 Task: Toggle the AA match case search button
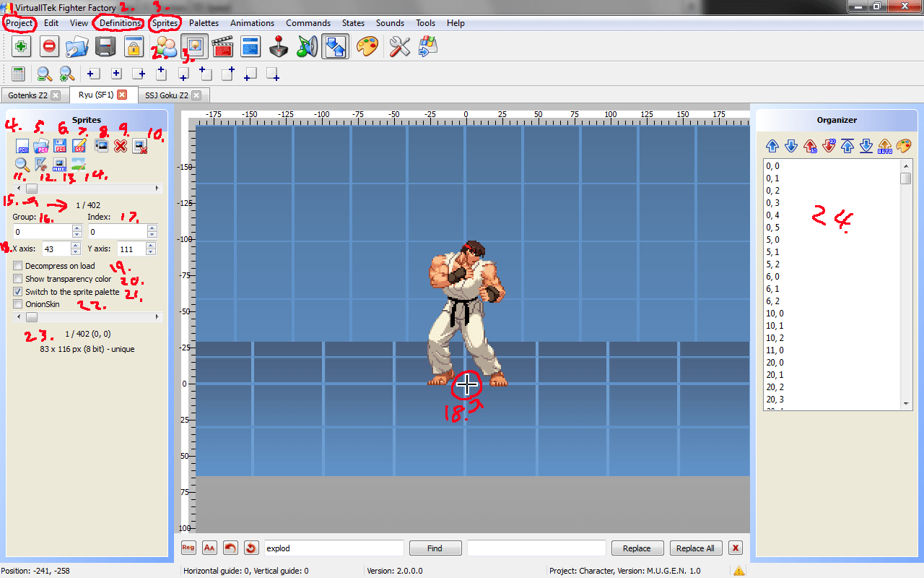[x=209, y=548]
